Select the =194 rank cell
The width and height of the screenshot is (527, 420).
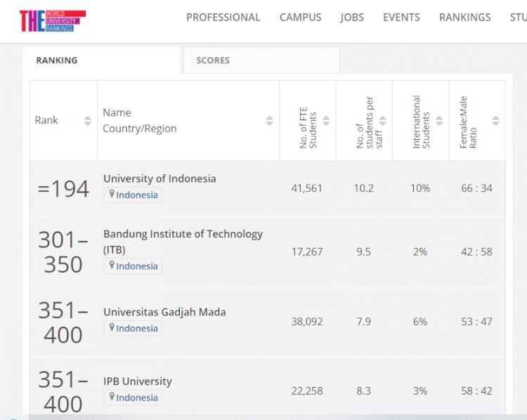(x=63, y=188)
